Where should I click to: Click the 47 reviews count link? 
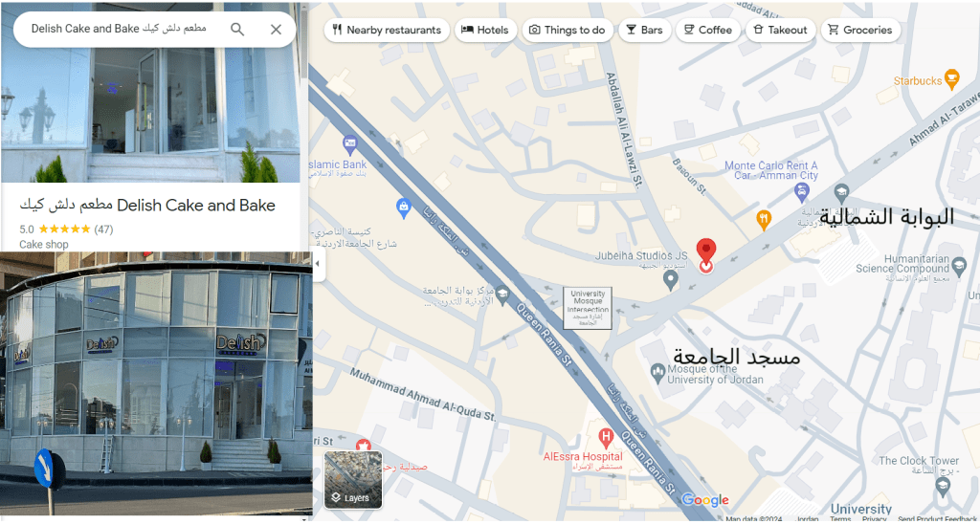coord(103,229)
